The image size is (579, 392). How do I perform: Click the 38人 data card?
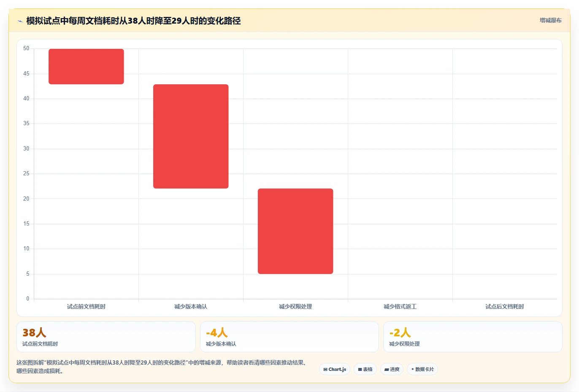106,337
